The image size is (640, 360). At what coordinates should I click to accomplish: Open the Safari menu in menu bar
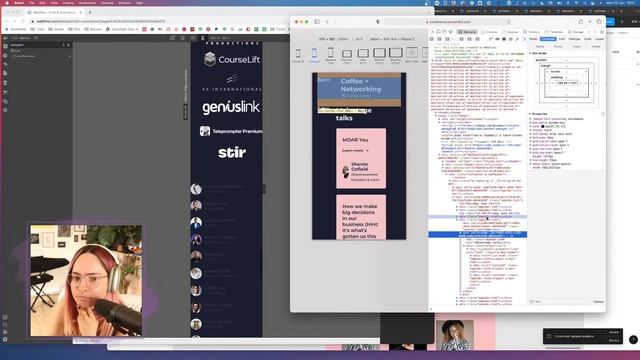click(19, 2)
